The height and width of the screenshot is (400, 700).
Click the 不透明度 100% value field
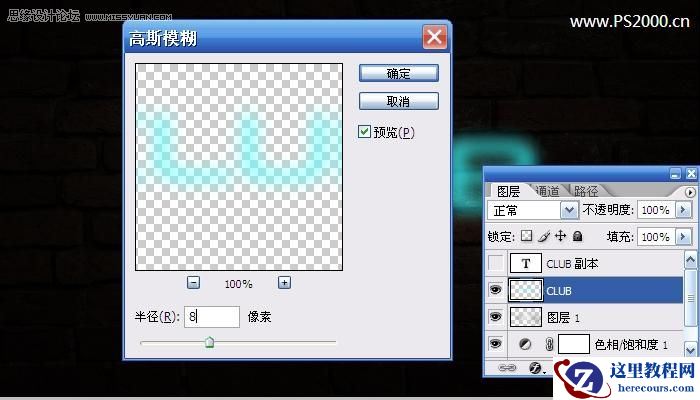point(656,210)
